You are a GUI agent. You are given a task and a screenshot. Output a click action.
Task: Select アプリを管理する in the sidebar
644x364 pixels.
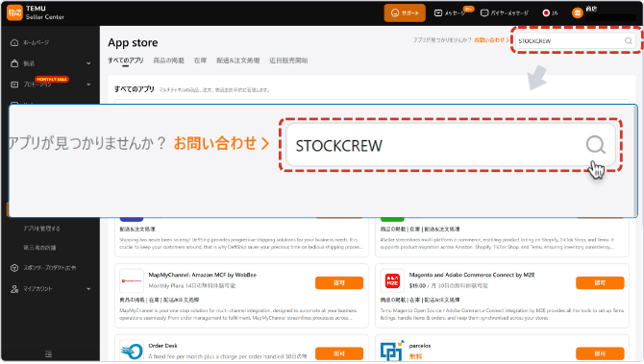41,228
